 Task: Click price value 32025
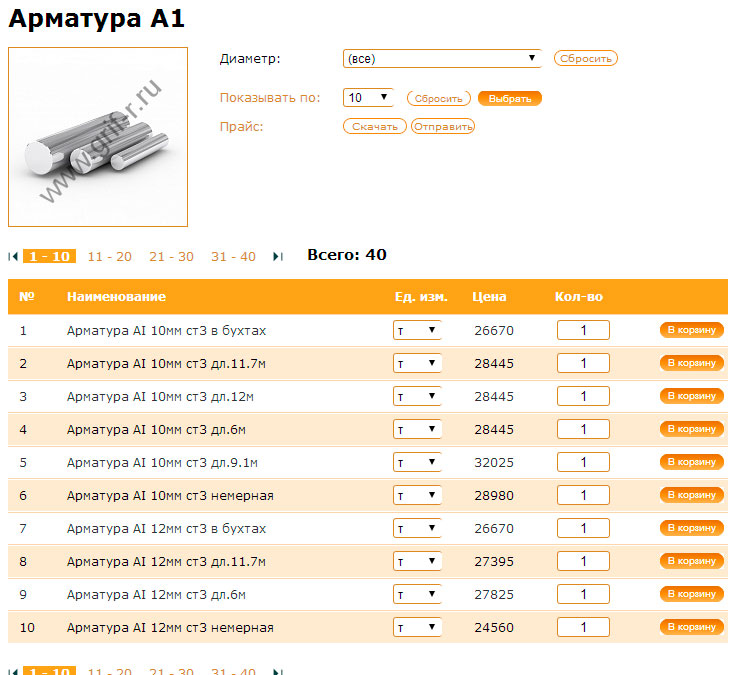[494, 463]
